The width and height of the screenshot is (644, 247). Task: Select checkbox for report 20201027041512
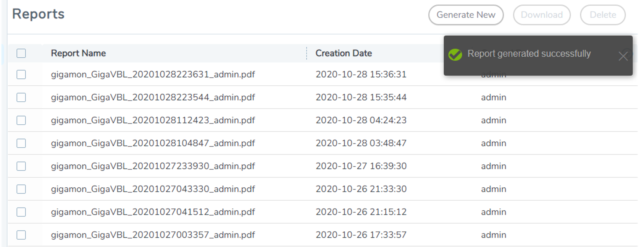[x=21, y=212]
